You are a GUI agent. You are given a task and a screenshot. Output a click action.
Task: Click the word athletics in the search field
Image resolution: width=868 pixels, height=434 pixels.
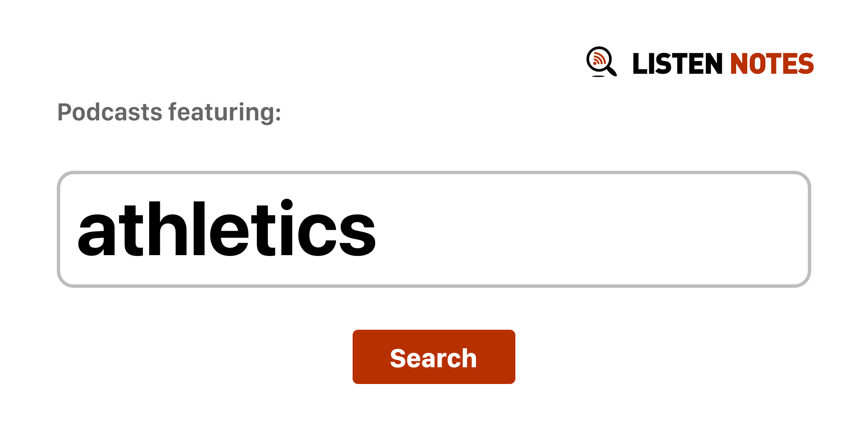click(227, 229)
